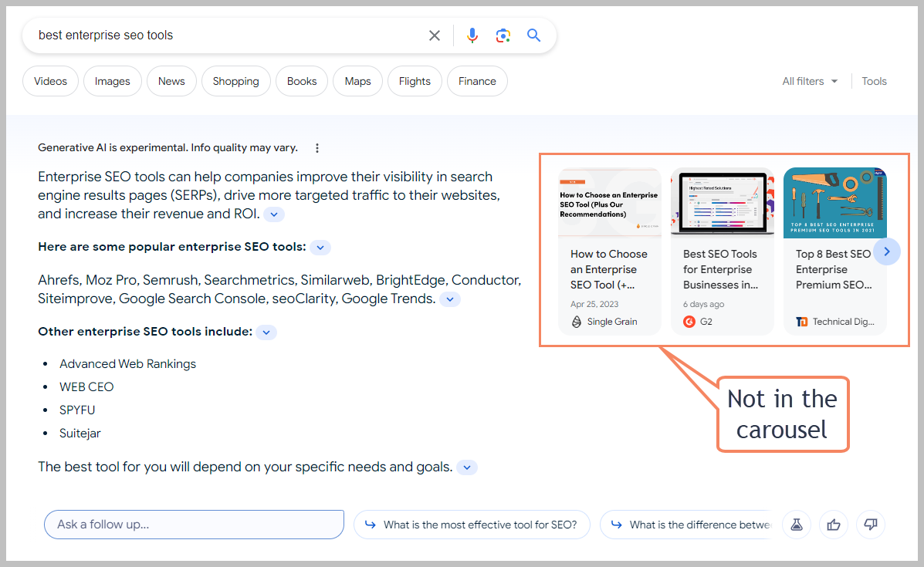This screenshot has width=924, height=567.
Task: Click 'Suitejar' list item
Action: coord(80,434)
